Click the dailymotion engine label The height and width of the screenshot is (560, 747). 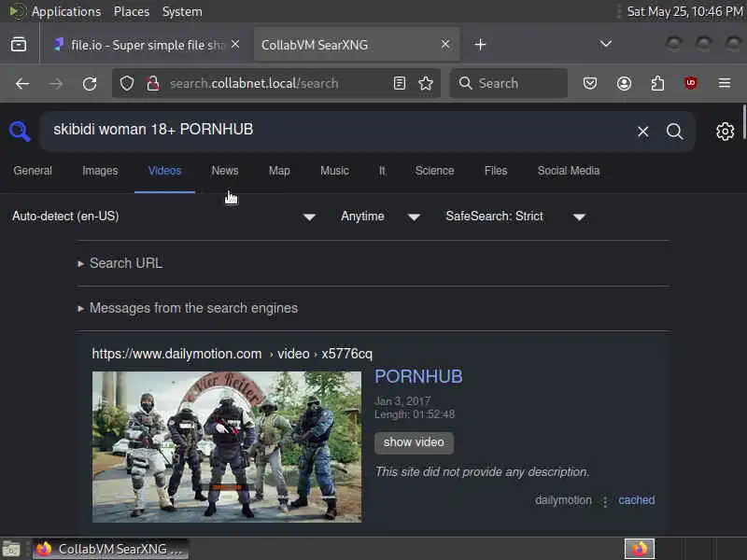563,500
